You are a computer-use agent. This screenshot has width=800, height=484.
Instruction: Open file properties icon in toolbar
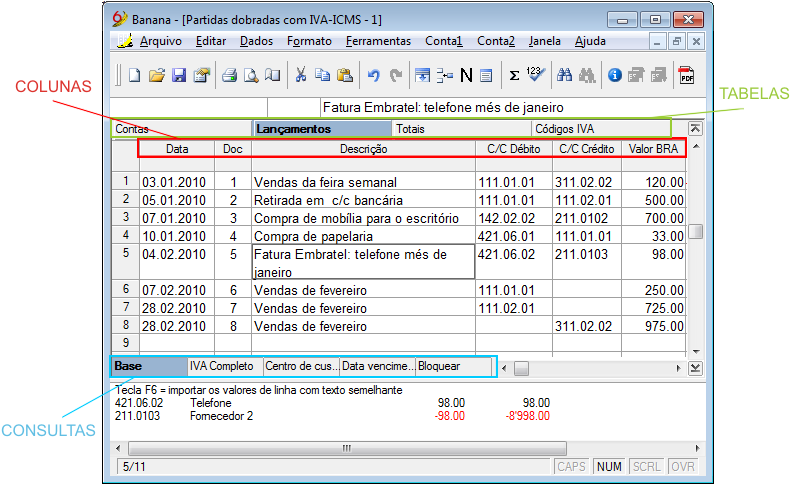coord(202,75)
